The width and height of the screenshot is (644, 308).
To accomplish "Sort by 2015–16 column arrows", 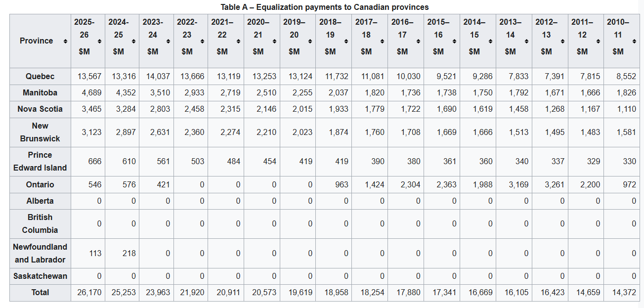I will [x=454, y=41].
